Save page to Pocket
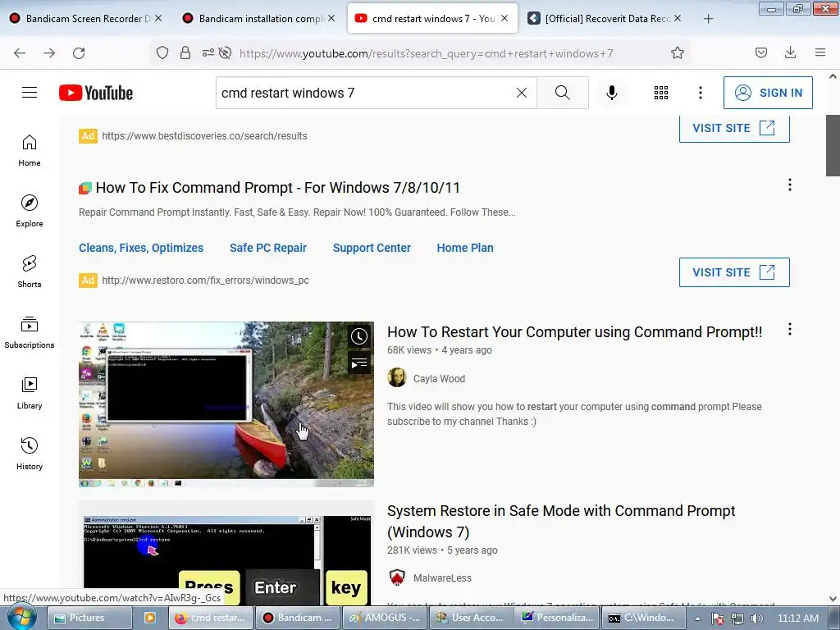Image resolution: width=840 pixels, height=630 pixels. pos(760,52)
